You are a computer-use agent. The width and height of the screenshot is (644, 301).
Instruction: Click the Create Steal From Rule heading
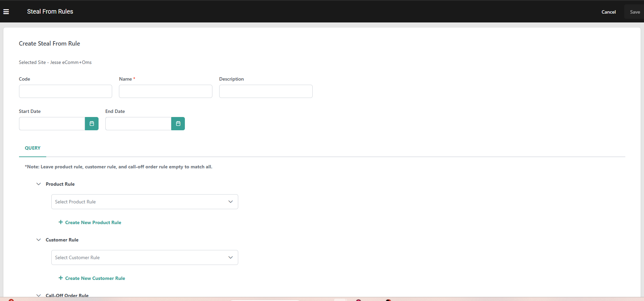click(49, 44)
